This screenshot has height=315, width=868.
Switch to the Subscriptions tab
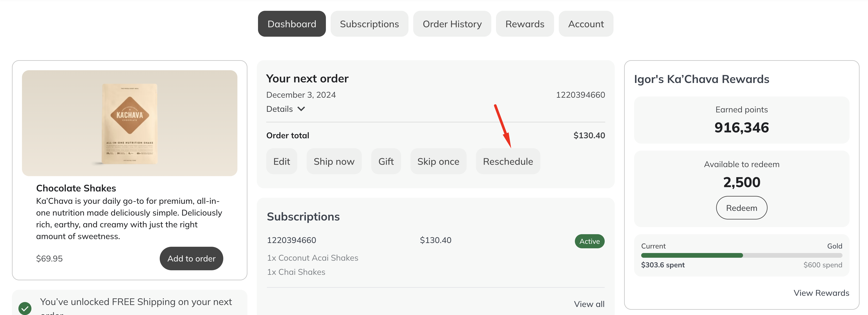[x=369, y=24]
